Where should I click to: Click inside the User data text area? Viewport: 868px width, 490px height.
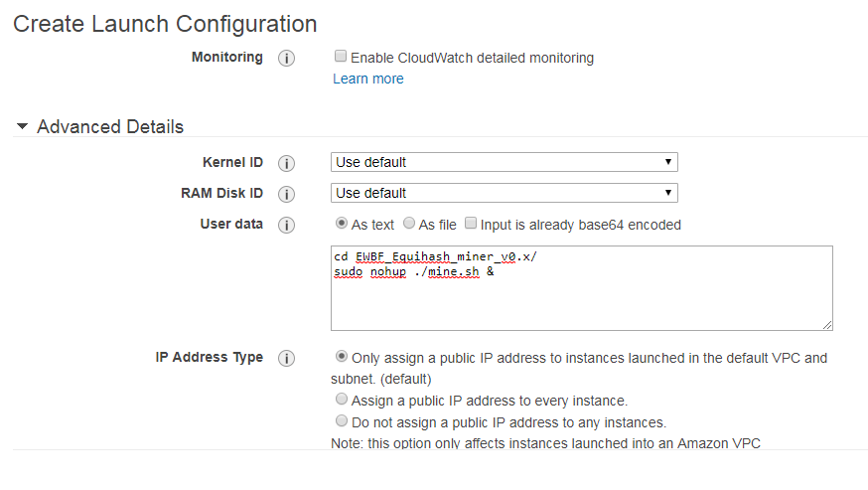(x=582, y=288)
